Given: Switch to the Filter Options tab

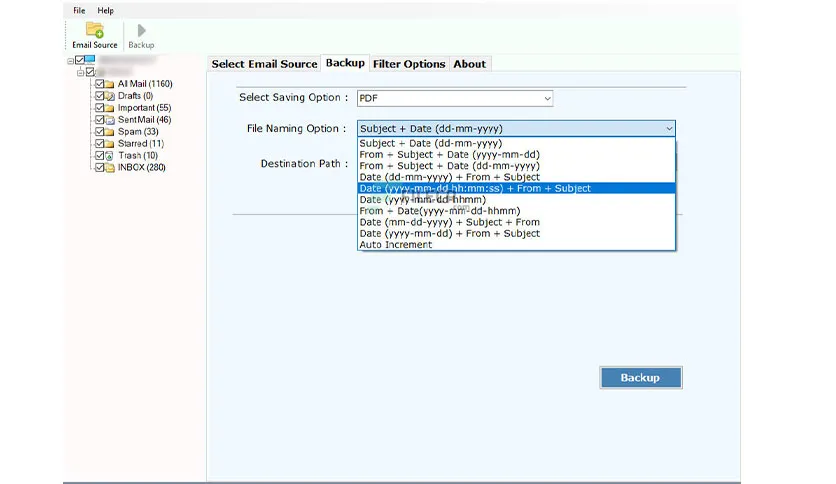Looking at the screenshot, I should pos(409,64).
